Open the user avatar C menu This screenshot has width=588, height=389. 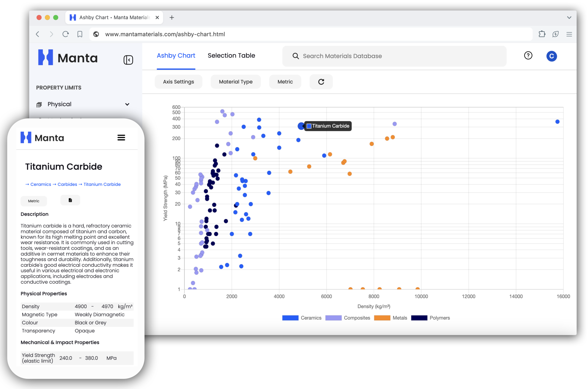[551, 56]
